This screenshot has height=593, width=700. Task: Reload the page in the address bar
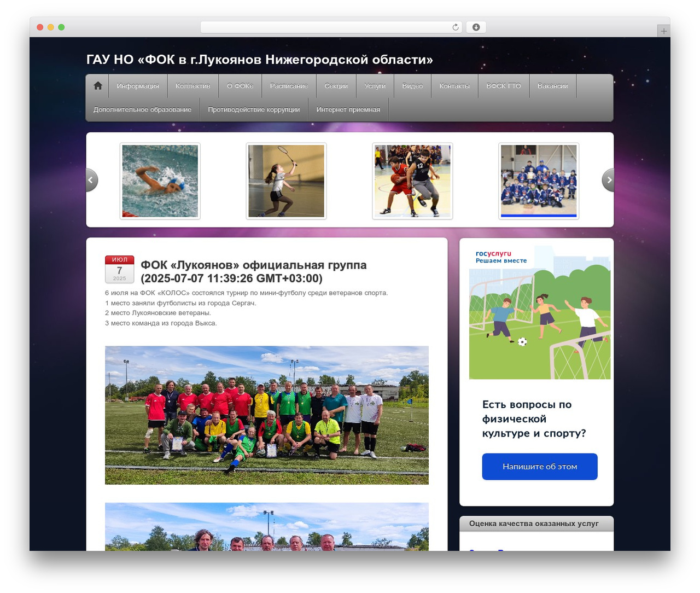456,27
